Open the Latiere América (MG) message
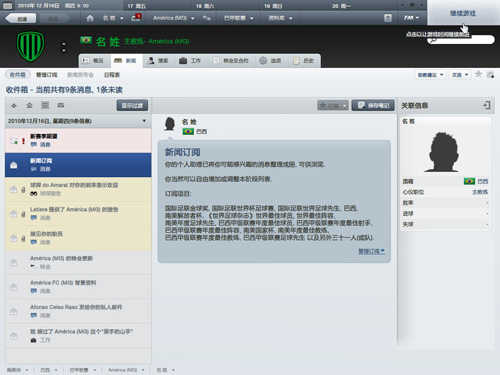Image resolution: width=500 pixels, height=375 pixels. pyautogui.click(x=78, y=214)
